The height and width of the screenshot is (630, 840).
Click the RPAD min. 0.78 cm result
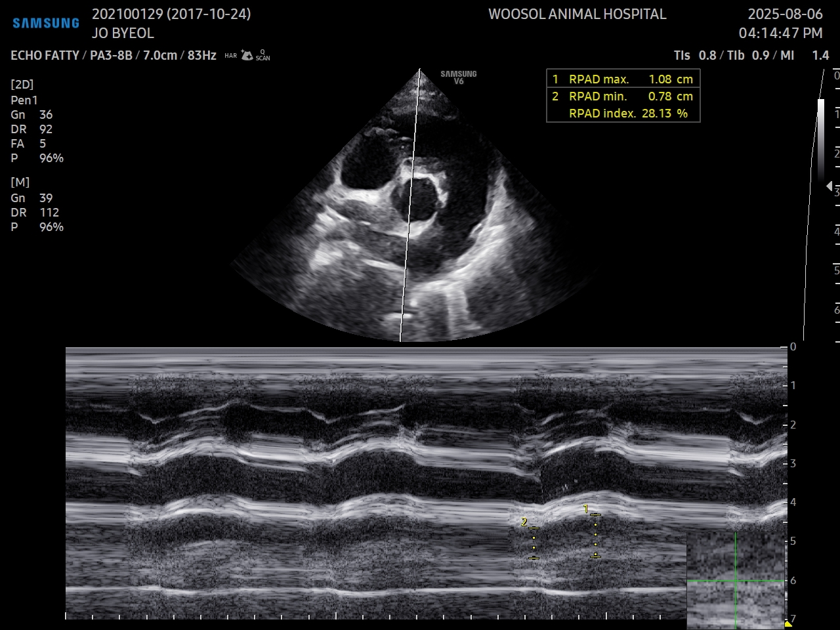(x=623, y=96)
